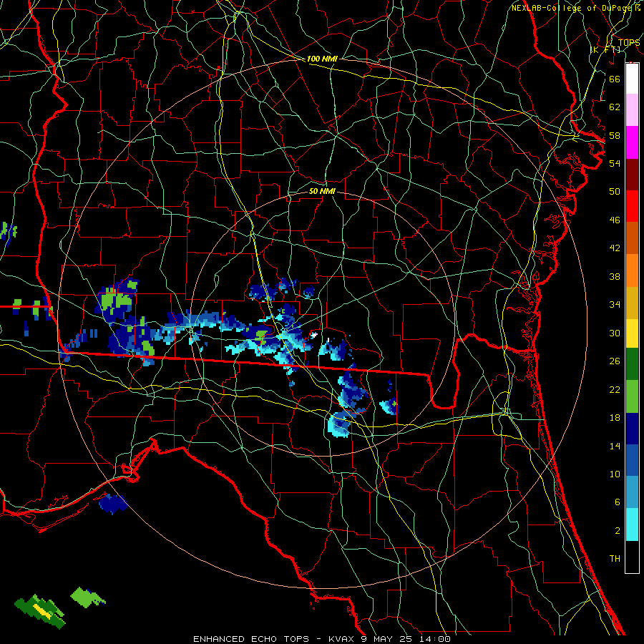Screen dimensions: 644x644
Task: Click the legend value 22
Action: [x=615, y=389]
